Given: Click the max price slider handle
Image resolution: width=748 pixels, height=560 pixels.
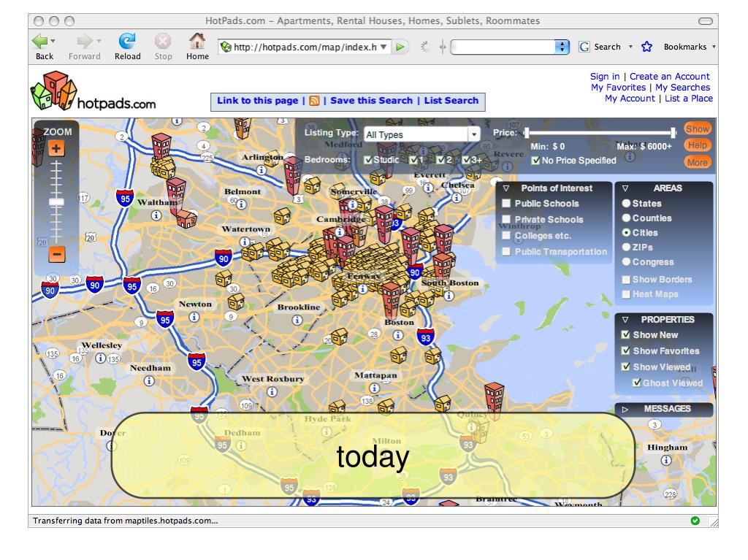Looking at the screenshot, I should coord(673,133).
